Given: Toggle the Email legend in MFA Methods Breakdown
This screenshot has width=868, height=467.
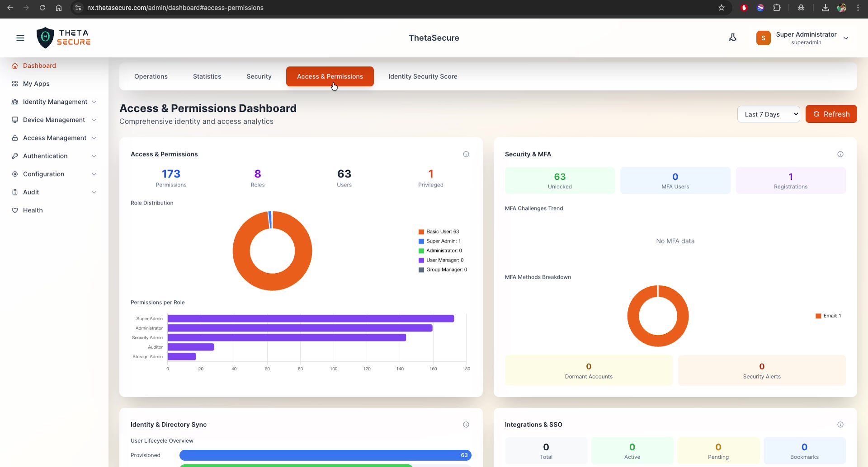Looking at the screenshot, I should click(x=829, y=316).
